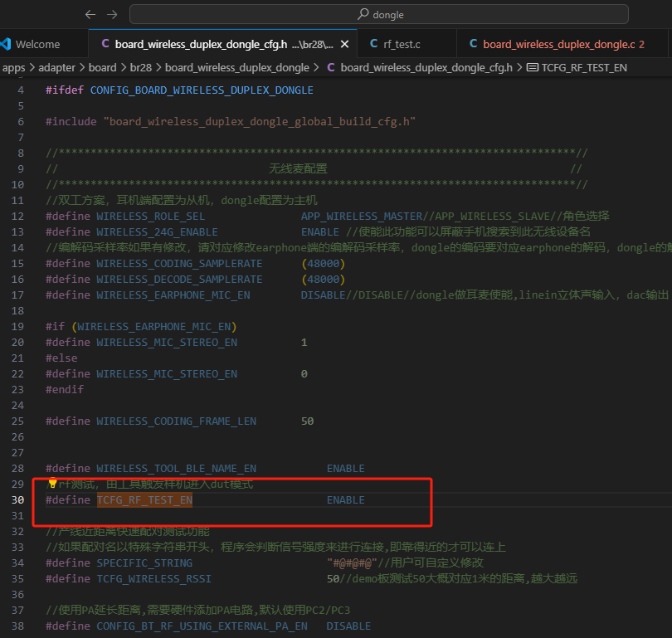Show code actions via the lightbulb icon

coord(52,484)
